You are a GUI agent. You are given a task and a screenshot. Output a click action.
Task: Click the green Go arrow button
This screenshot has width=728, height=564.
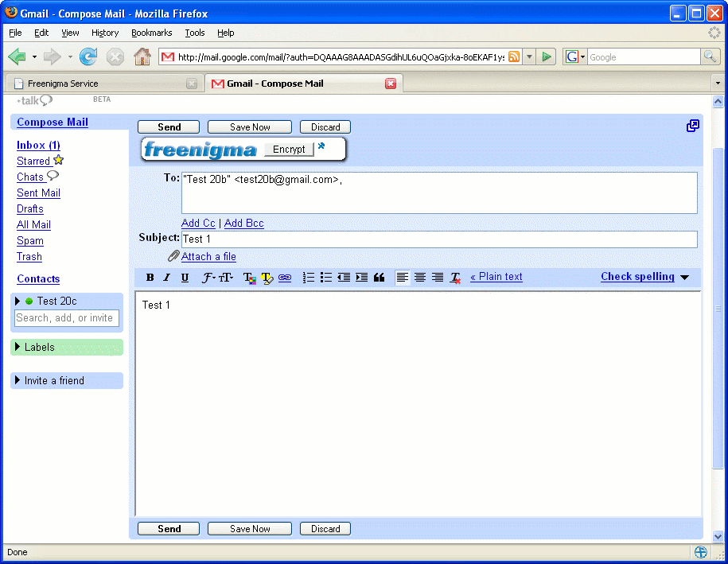[547, 57]
